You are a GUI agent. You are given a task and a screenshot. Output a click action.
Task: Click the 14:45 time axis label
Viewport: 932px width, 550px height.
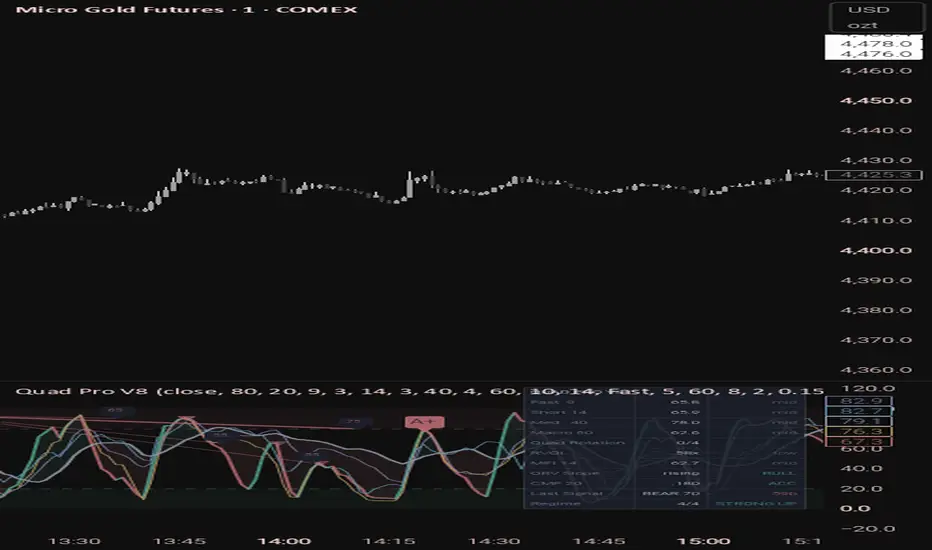(x=599, y=541)
